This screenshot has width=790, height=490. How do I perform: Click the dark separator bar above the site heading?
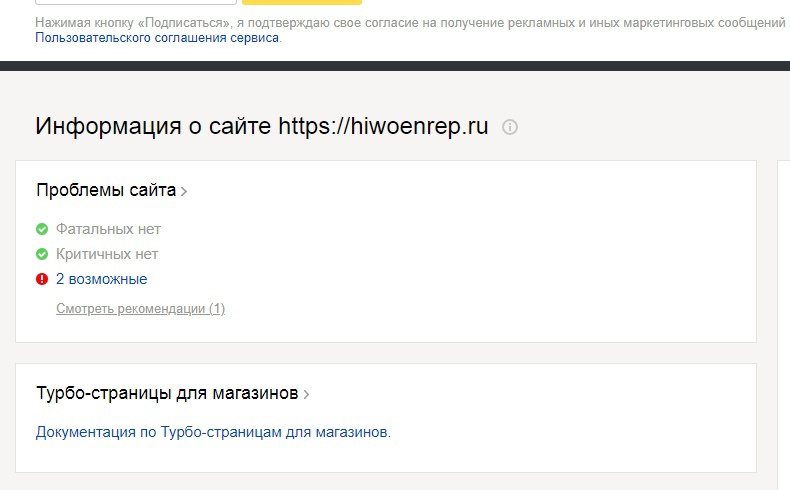(x=395, y=65)
